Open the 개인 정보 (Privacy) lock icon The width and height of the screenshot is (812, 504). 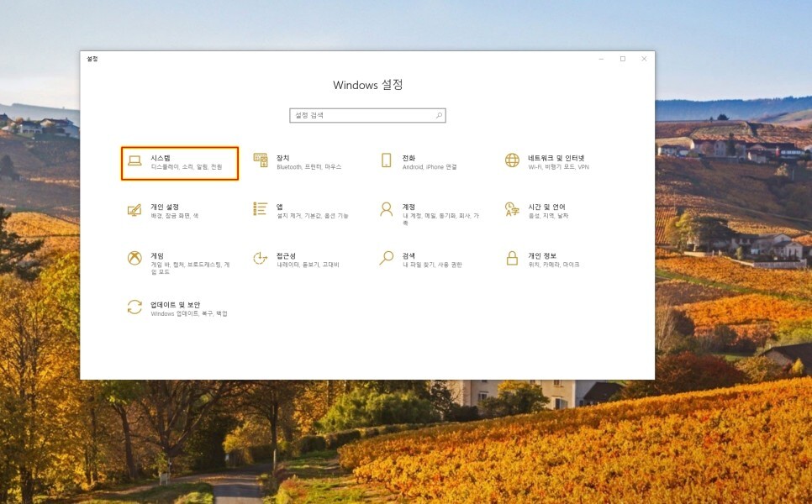point(512,258)
